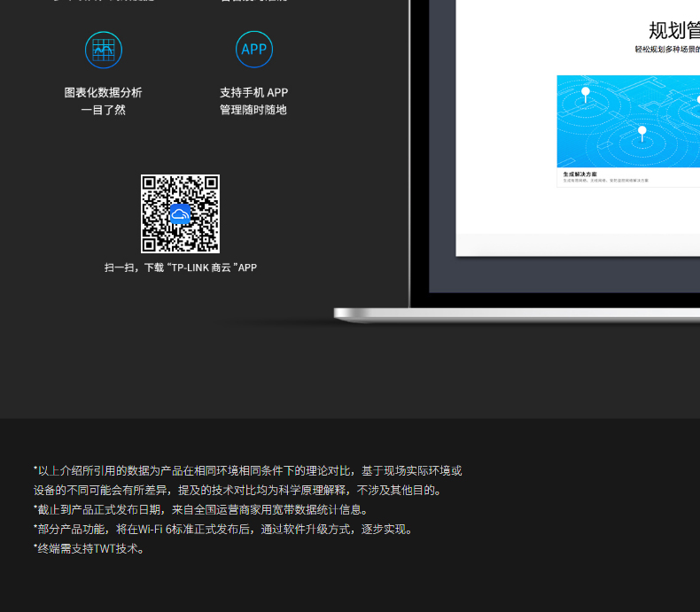The image size is (700, 612).
Task: Click the cloud logo inside QR code
Action: click(181, 213)
